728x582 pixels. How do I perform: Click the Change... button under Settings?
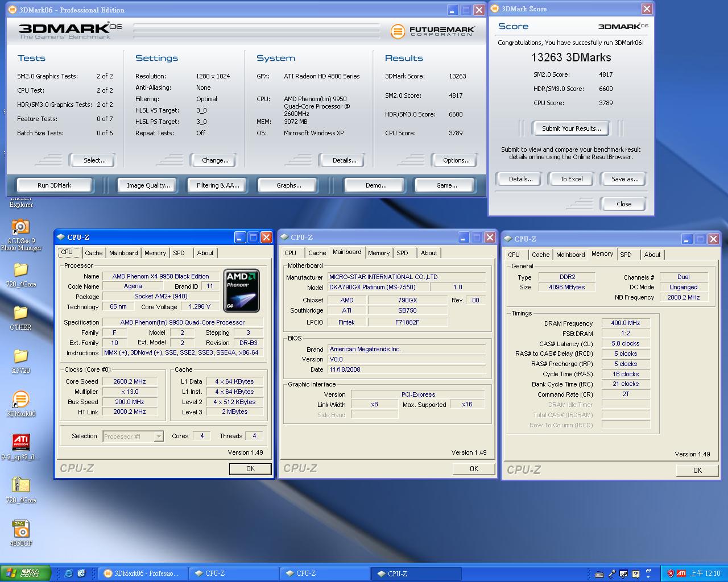point(215,160)
